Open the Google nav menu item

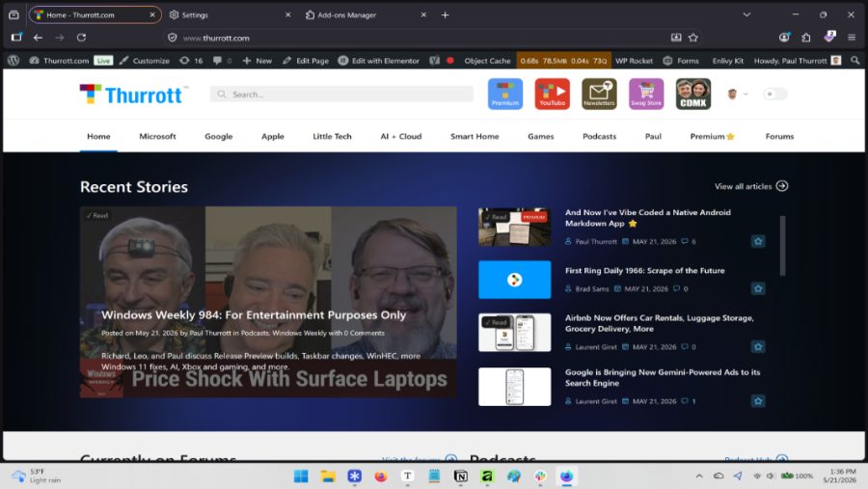tap(219, 136)
